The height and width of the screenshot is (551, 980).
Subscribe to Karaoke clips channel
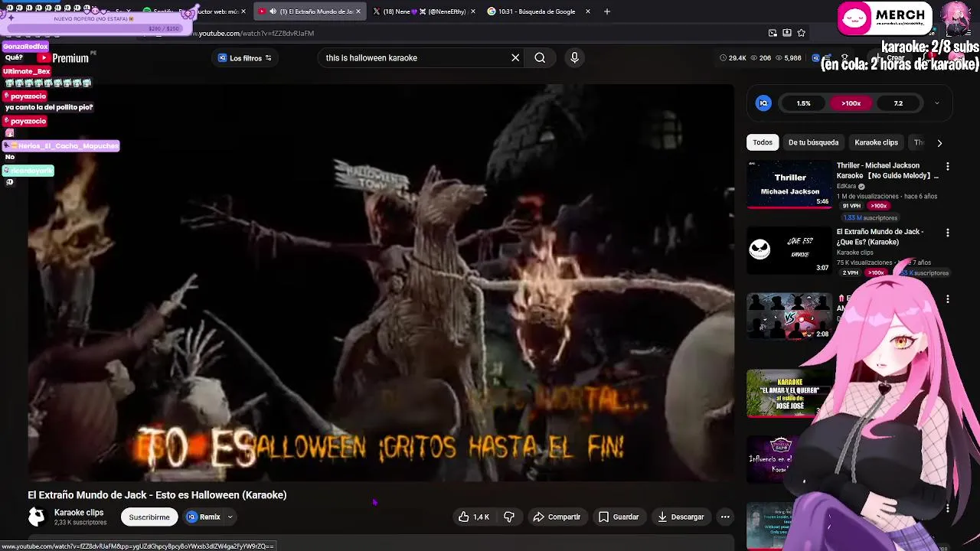[x=149, y=517]
